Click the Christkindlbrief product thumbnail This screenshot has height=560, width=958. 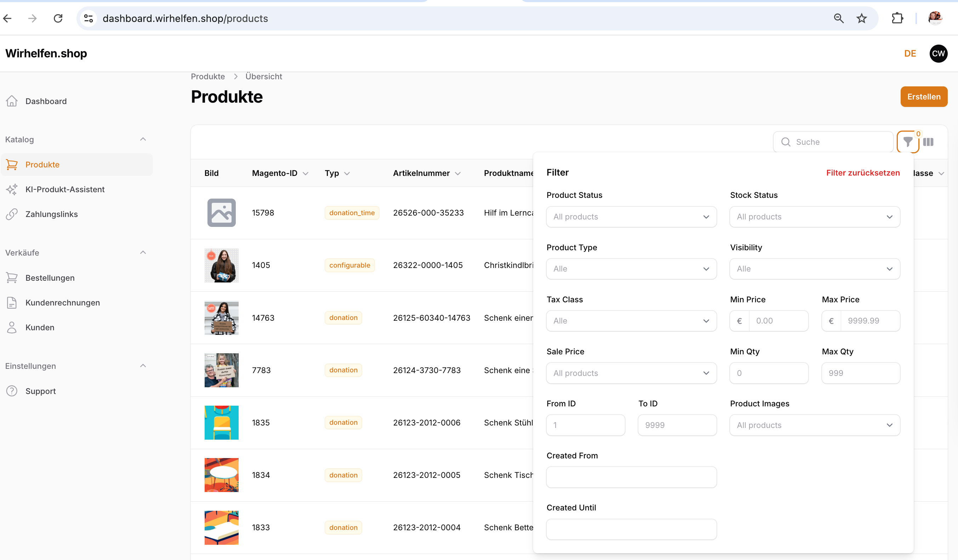pos(221,265)
